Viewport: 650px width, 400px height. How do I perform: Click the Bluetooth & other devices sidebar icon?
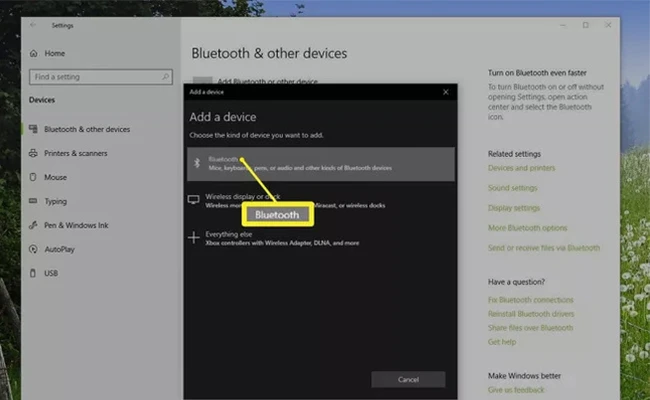[x=34, y=129]
